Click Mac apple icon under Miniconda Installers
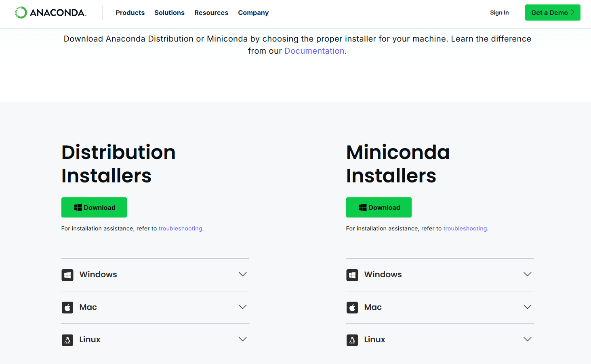This screenshot has height=364, width=591. click(x=352, y=308)
